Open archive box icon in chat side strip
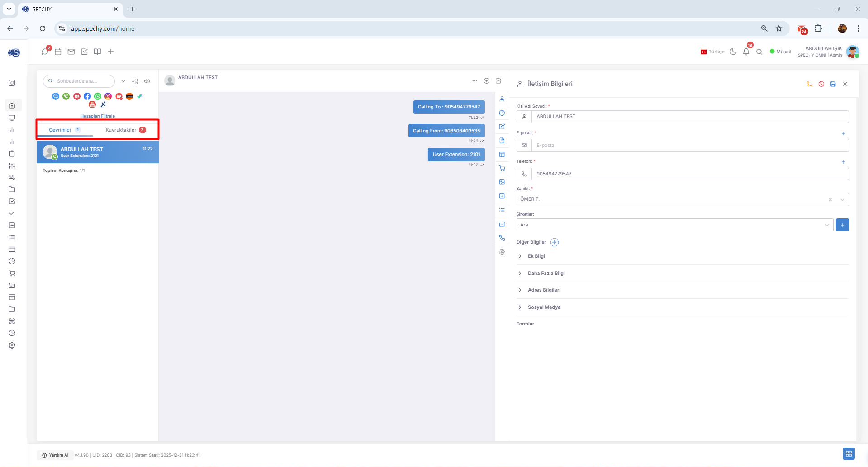Viewport: 868px width, 467px height. [x=502, y=224]
